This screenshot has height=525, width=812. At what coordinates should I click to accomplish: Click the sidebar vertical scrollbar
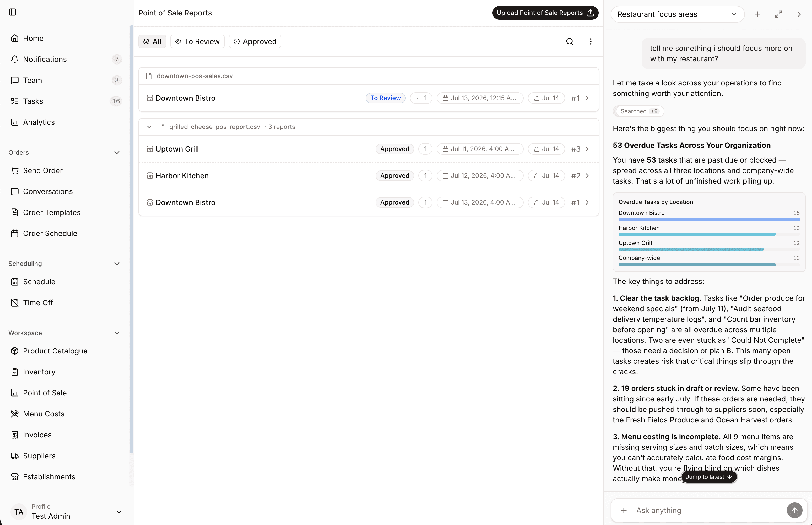(x=132, y=240)
